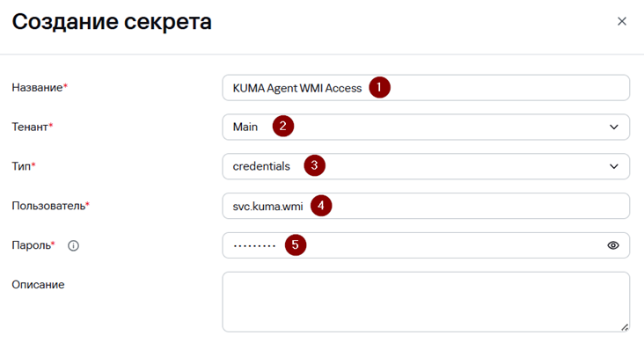Open the Тип dropdown showing credentials

coord(426,166)
